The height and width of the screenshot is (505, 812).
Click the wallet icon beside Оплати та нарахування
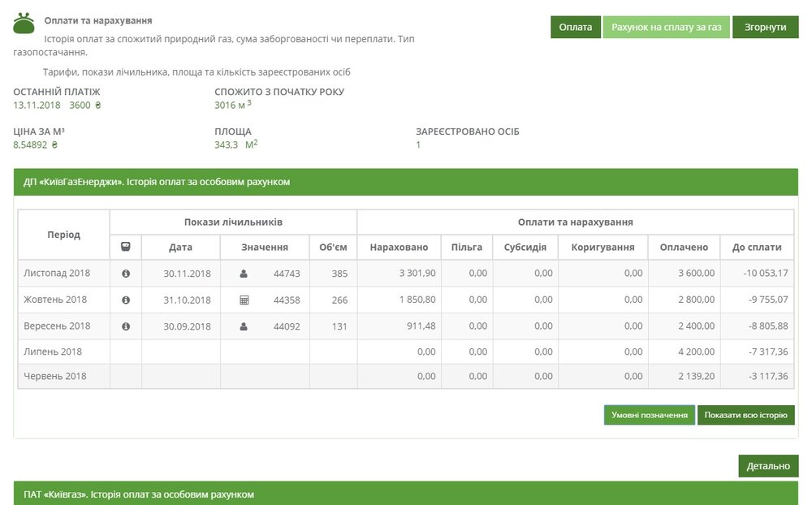[24, 24]
